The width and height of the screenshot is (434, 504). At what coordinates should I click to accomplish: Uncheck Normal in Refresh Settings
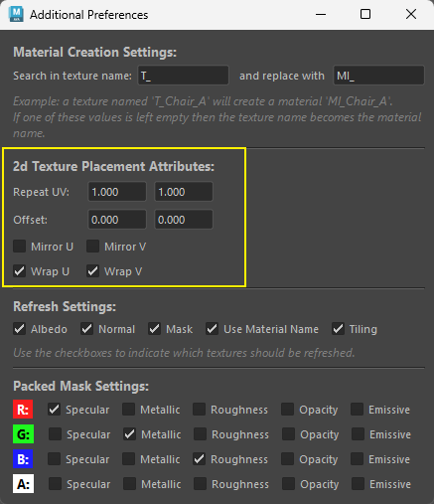point(87,329)
